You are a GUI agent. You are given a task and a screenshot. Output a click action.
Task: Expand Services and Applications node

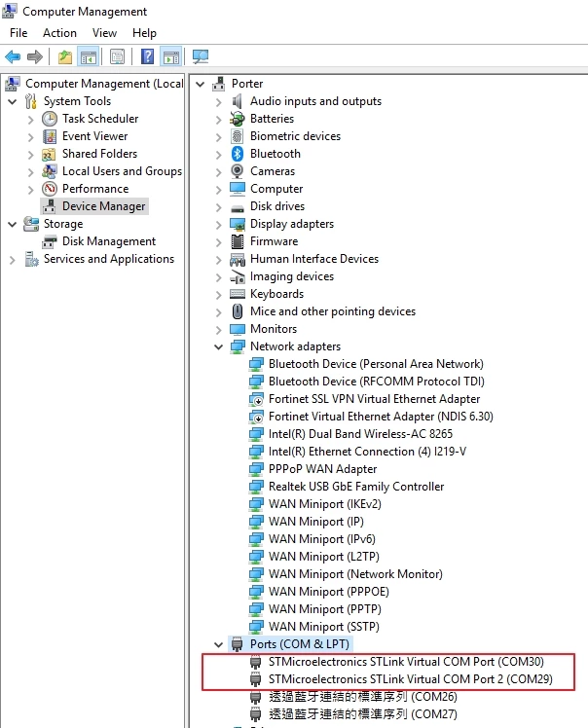(13, 260)
